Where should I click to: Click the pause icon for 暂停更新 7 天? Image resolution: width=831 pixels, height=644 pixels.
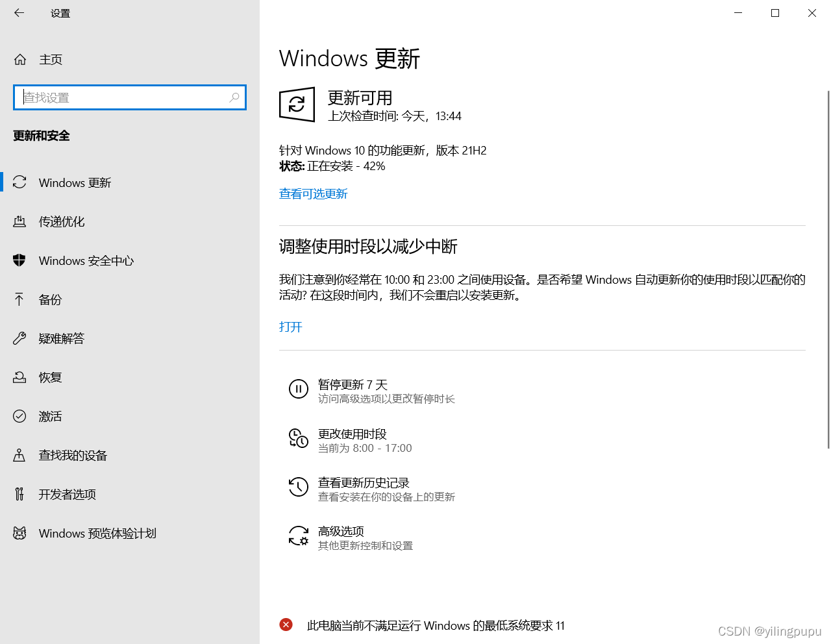click(x=299, y=389)
